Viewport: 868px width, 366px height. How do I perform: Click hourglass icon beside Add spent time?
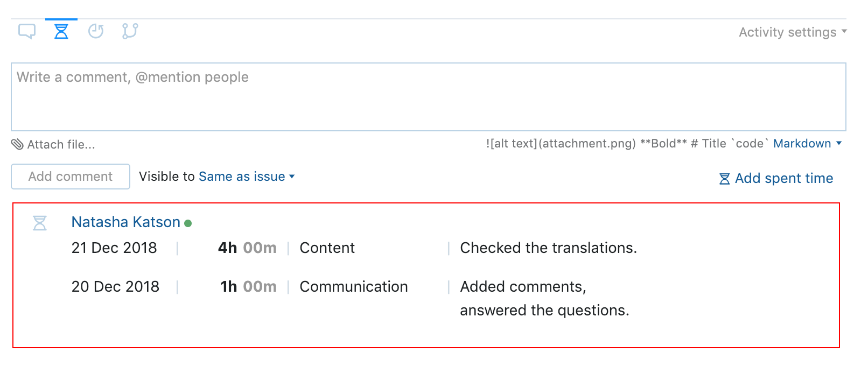pyautogui.click(x=725, y=179)
